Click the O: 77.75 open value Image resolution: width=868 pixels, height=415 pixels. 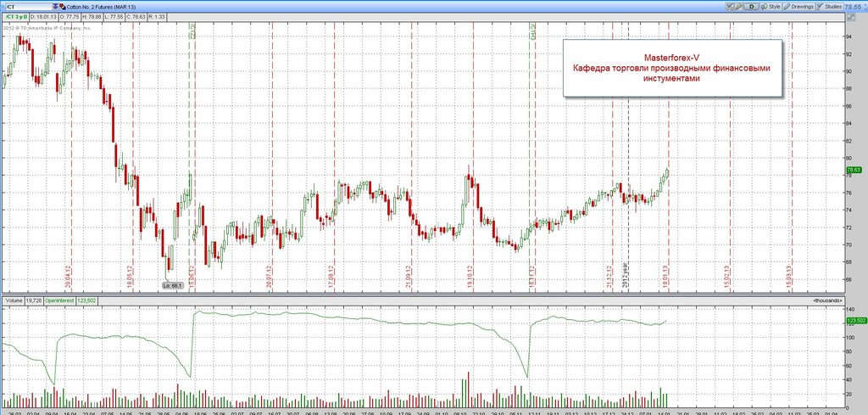(x=68, y=17)
